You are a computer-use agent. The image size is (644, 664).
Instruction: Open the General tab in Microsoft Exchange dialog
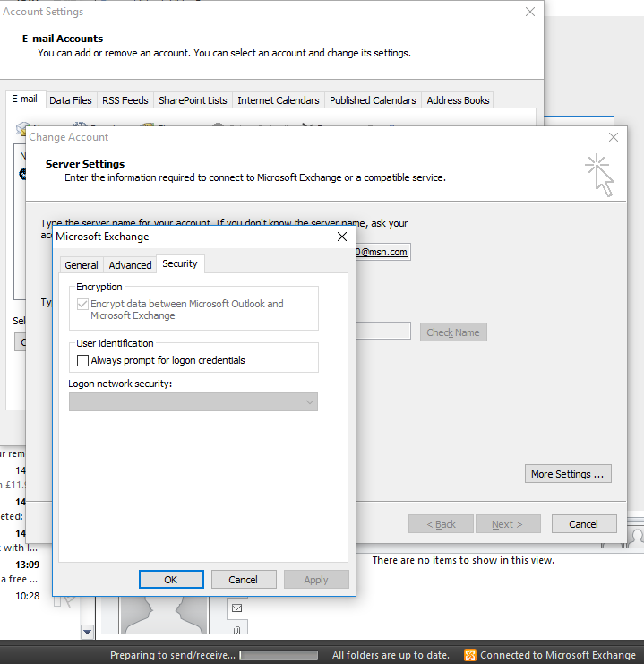click(x=82, y=265)
